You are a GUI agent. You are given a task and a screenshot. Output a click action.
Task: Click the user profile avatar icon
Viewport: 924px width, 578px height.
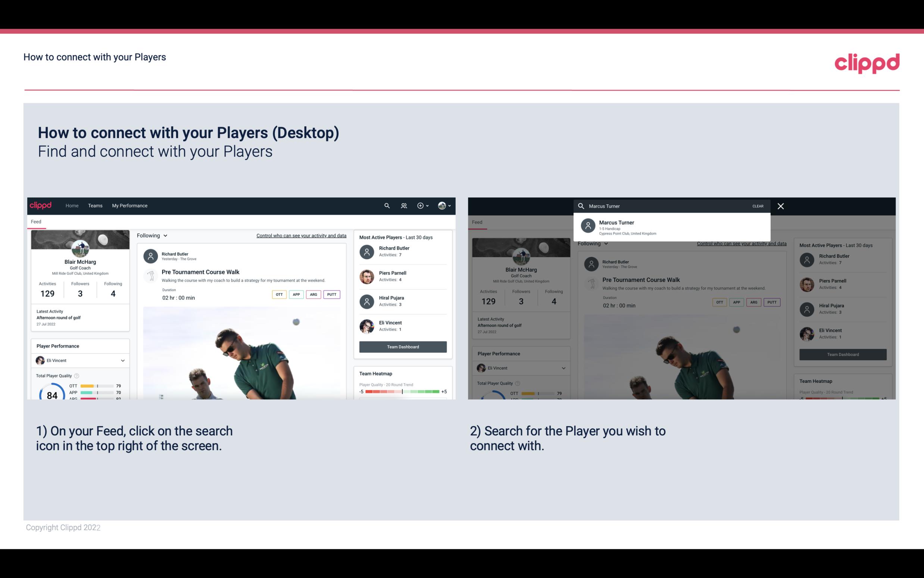[x=442, y=206]
